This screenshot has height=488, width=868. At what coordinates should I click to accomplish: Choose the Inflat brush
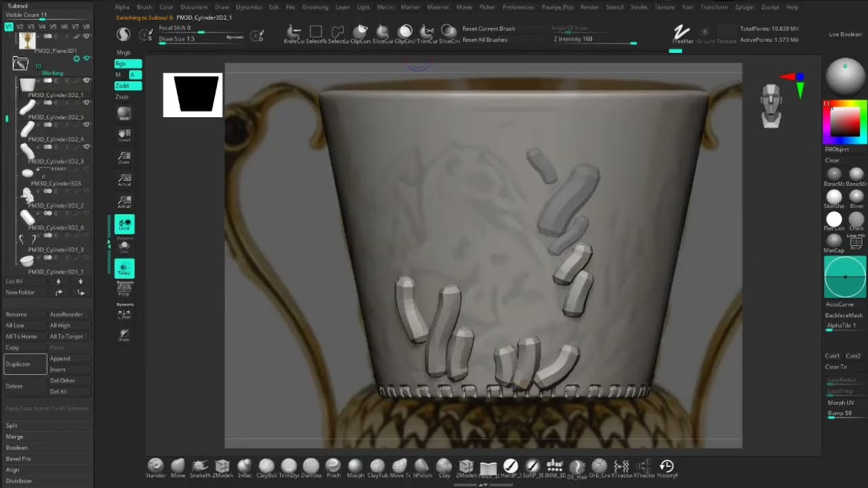[x=244, y=468]
